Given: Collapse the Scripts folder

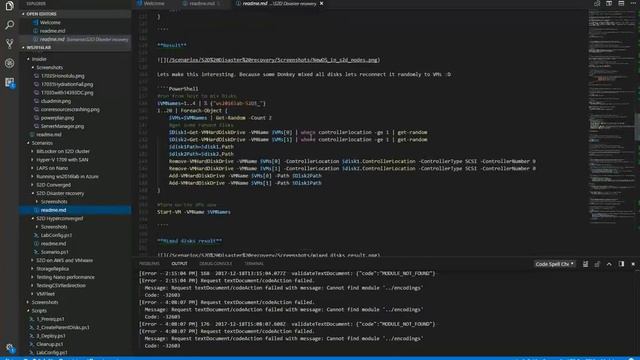Looking at the screenshot, I should 39,311.
